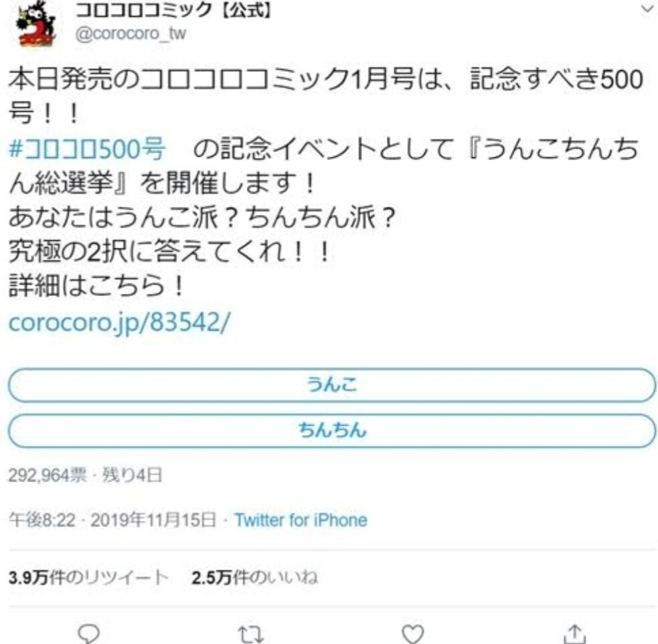
Task: View the 2.5万件のいいね list
Action: (254, 578)
